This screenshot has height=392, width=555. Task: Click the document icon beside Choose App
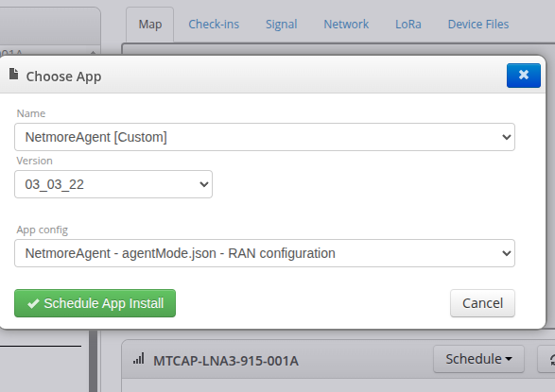pos(14,74)
